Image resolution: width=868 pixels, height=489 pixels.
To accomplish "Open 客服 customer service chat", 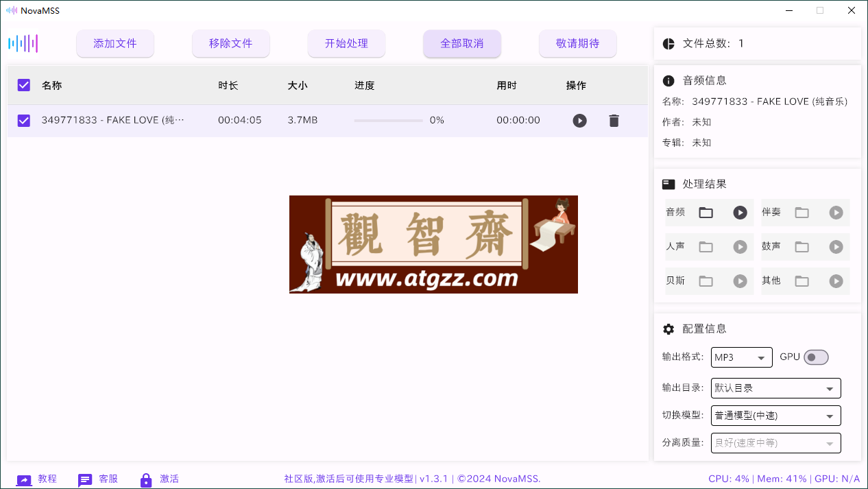I will (97, 479).
